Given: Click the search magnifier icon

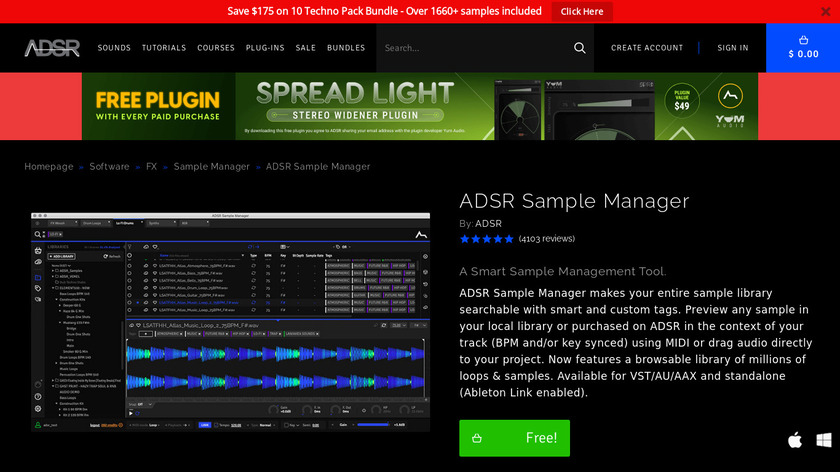Looking at the screenshot, I should [x=579, y=48].
